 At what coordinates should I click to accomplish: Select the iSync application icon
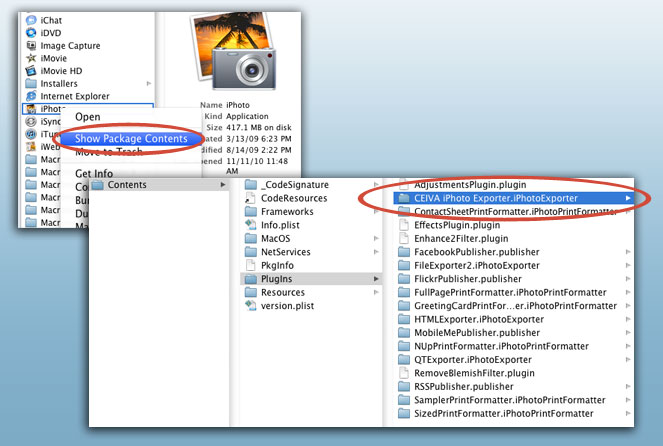(x=31, y=121)
